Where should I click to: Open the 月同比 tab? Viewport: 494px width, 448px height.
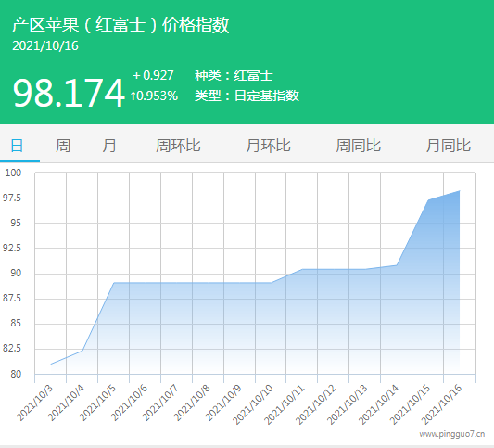click(x=449, y=146)
